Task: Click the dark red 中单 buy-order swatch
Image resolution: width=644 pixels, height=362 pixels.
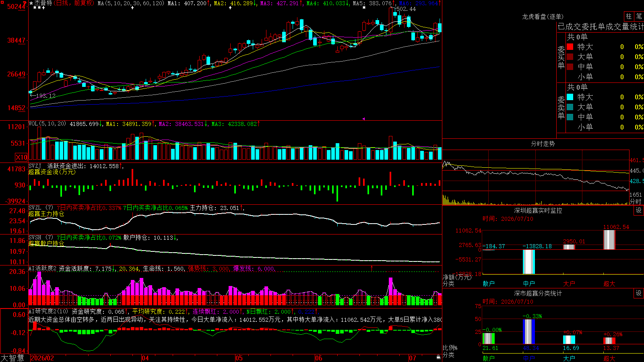Action: pos(570,67)
